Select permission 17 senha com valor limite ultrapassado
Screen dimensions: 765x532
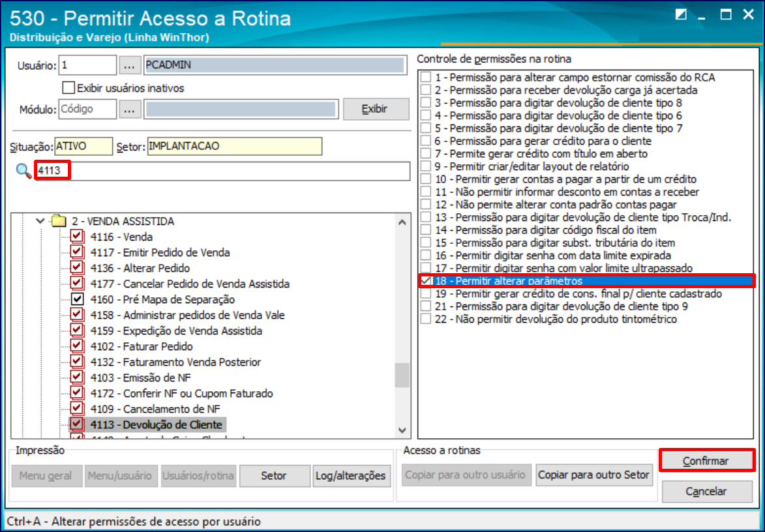pyautogui.click(x=563, y=268)
